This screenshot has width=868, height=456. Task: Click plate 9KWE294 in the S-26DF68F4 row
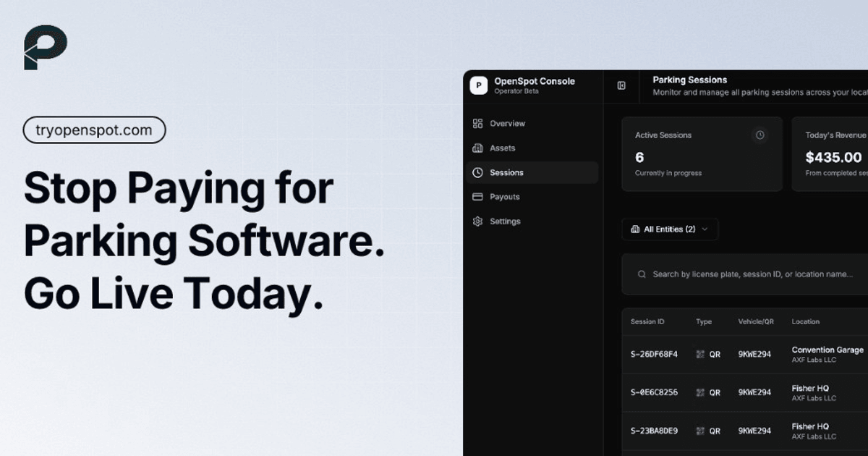point(754,354)
